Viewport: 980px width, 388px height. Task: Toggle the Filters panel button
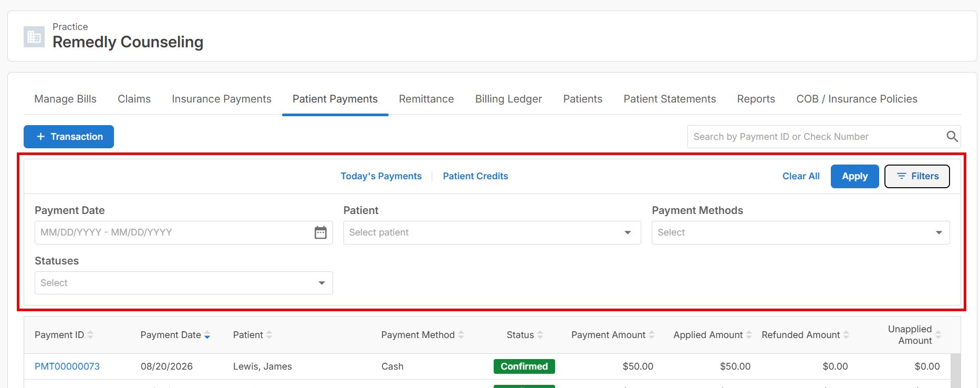(917, 176)
